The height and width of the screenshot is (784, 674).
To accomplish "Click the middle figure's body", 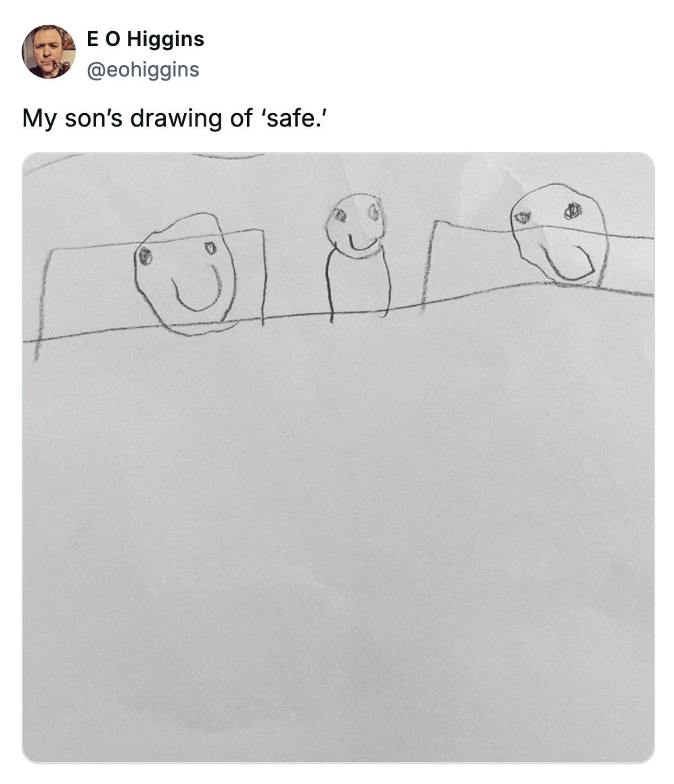I will tap(358, 285).
